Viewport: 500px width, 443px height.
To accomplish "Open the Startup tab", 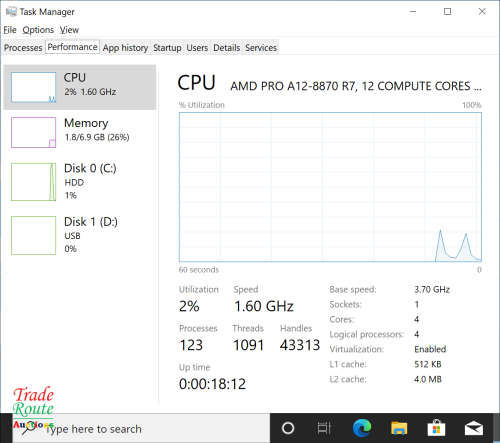I will point(167,48).
